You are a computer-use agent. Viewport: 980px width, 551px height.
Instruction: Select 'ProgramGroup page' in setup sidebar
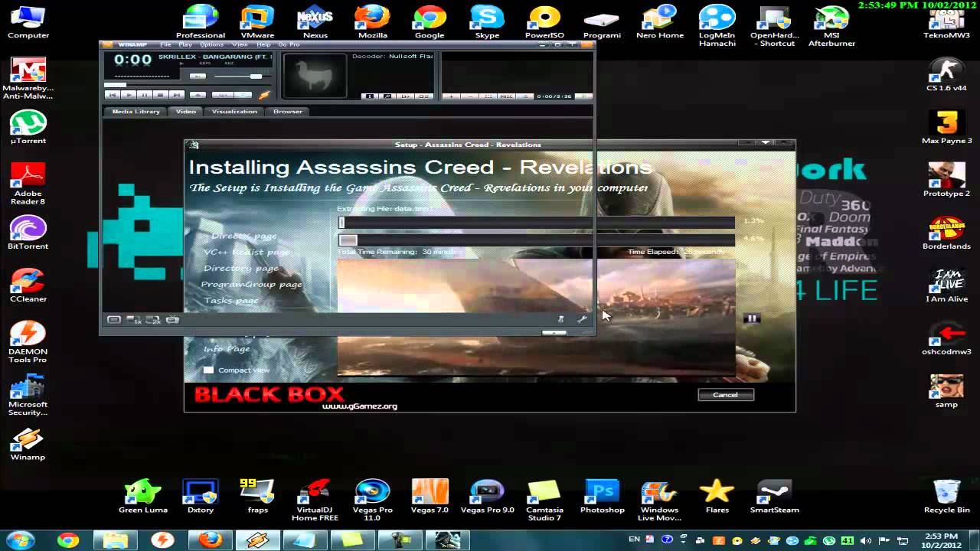[251, 285]
